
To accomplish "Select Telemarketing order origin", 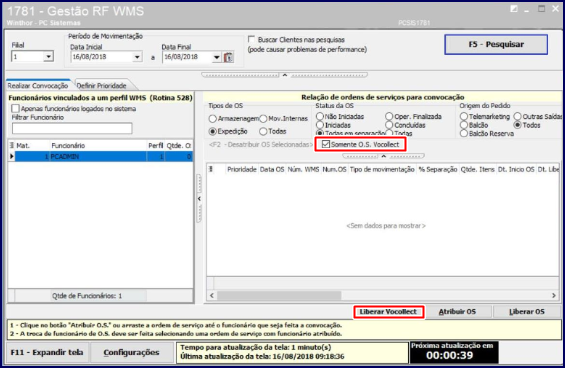I will [464, 116].
